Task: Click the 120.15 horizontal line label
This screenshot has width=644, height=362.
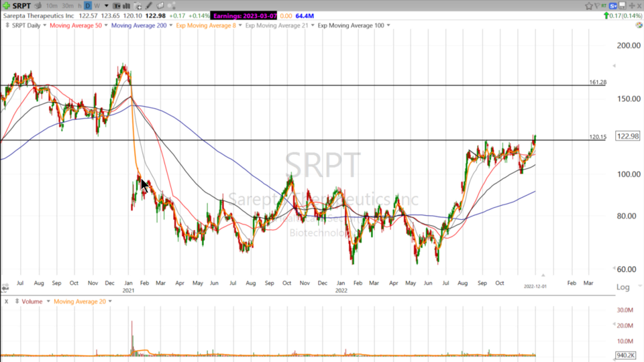Action: pos(598,137)
